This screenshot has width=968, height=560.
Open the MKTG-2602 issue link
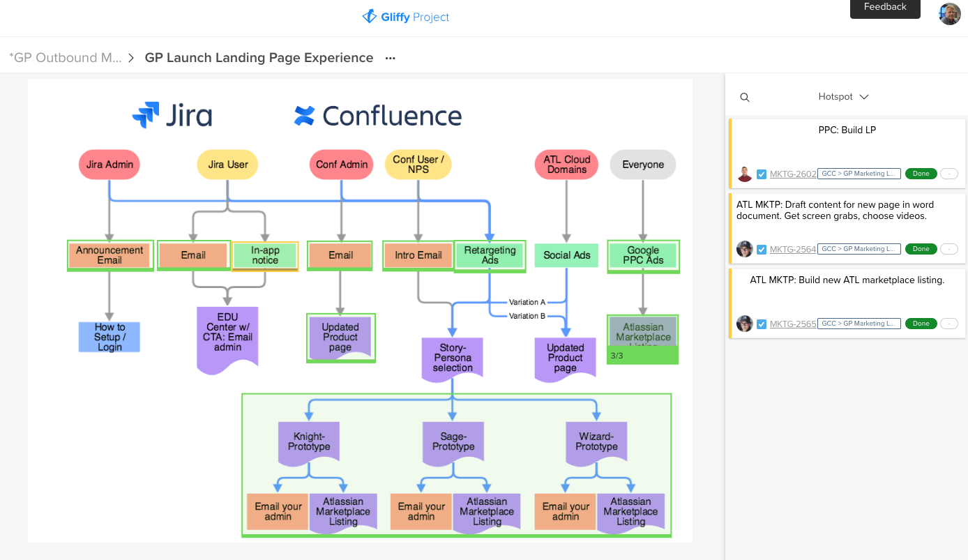(x=793, y=174)
